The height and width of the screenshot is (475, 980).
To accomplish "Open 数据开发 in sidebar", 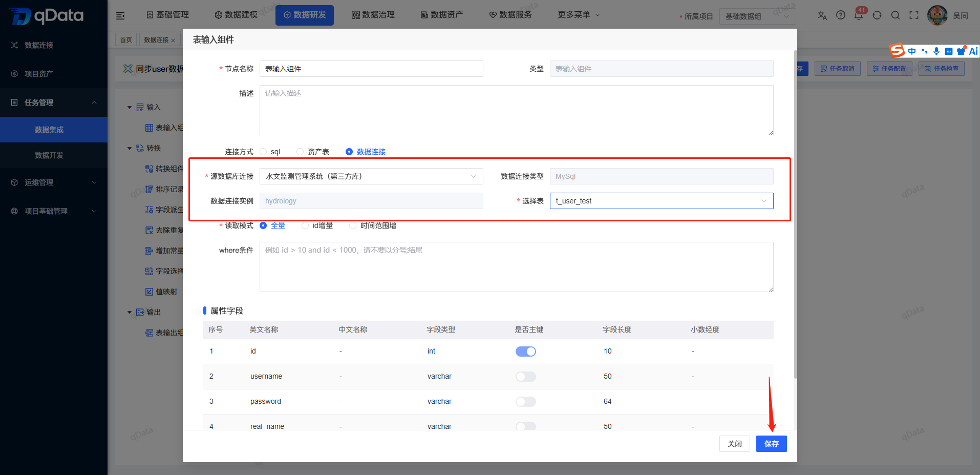I will (54, 155).
